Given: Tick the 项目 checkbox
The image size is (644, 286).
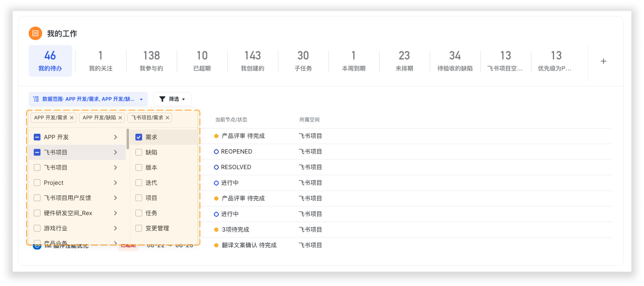Looking at the screenshot, I should point(139,198).
